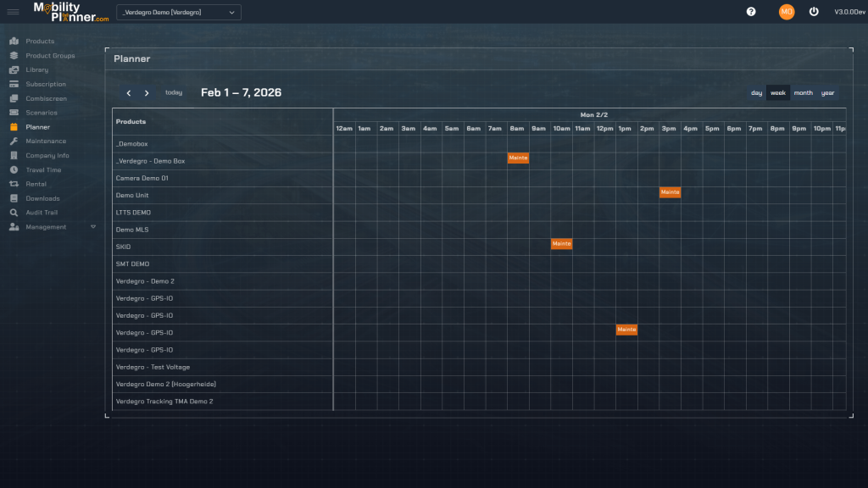Open Scenarios in the sidebar
868x488 pixels.
tap(42, 113)
